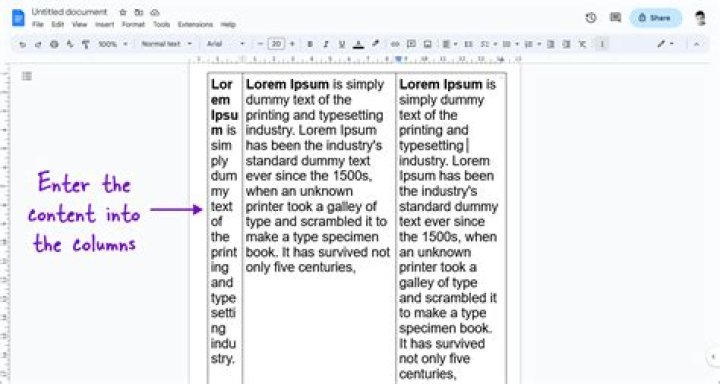Viewport: 720px width, 384px height.
Task: Click 'specimen book.' in the right column
Action: coord(445,328)
